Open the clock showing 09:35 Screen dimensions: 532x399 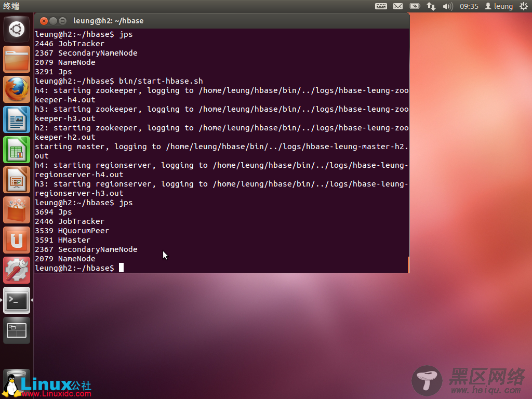[469, 6]
